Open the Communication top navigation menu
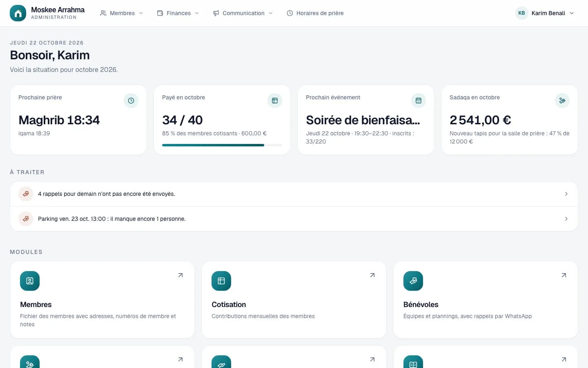588x368 pixels. tap(243, 13)
